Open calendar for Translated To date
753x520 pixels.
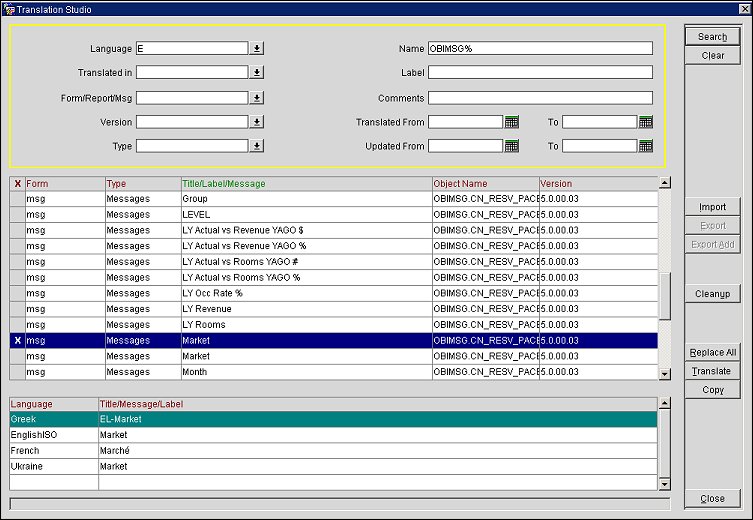[645, 122]
